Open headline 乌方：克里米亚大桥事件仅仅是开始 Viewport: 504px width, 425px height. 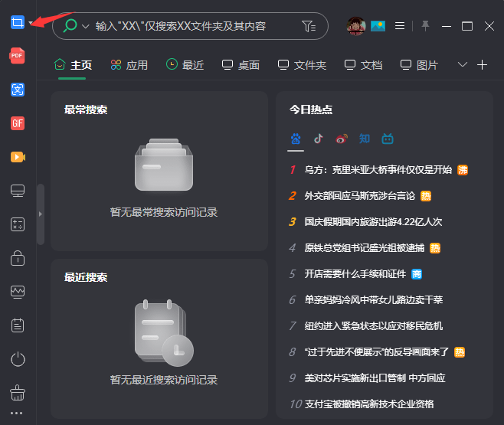378,169
